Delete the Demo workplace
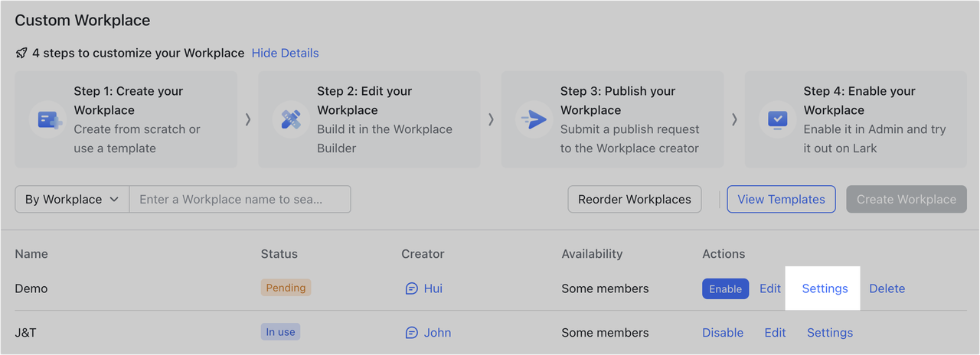The height and width of the screenshot is (355, 980). coord(887,288)
